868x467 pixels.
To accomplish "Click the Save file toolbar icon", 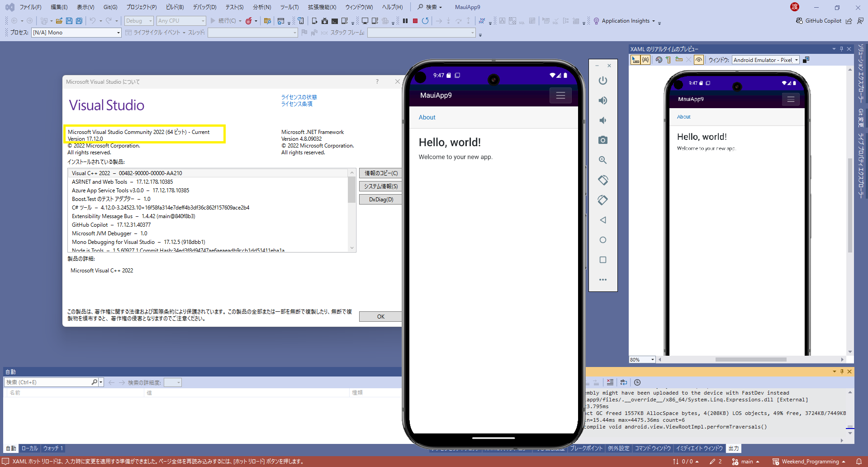I will pyautogui.click(x=69, y=21).
